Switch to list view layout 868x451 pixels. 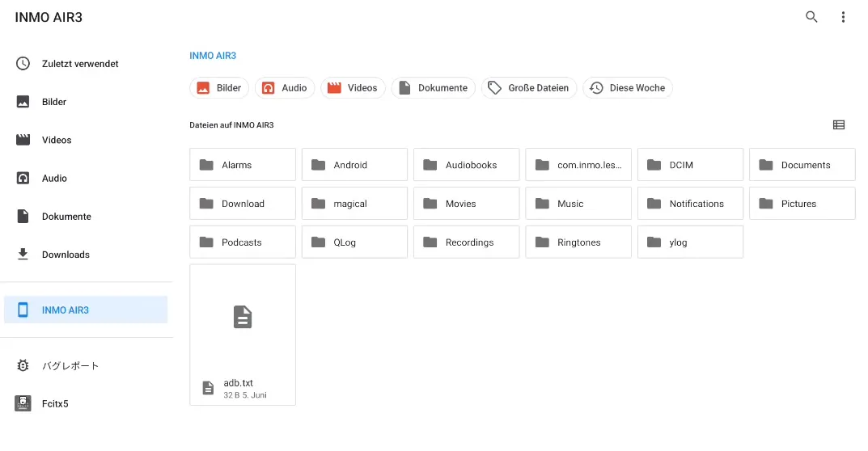[839, 125]
